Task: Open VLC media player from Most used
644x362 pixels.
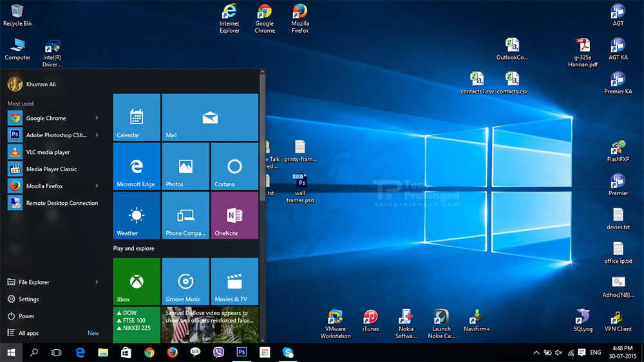Action: point(53,152)
